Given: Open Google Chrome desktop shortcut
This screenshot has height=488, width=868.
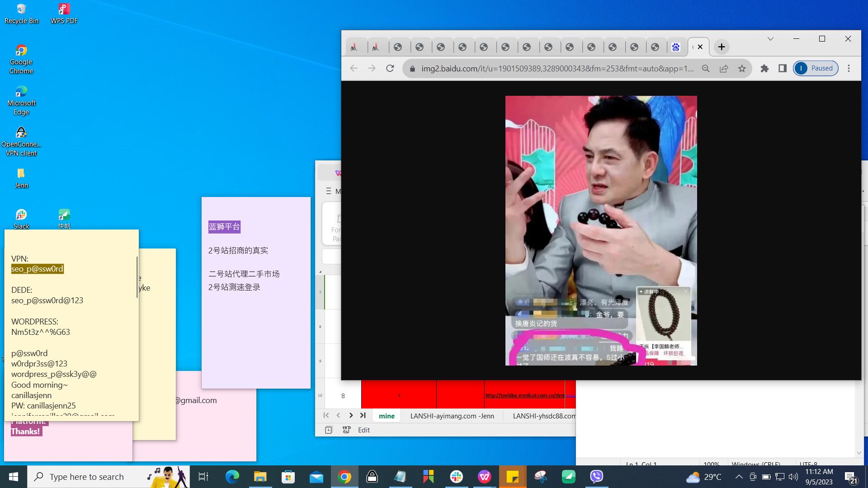Looking at the screenshot, I should point(21,59).
